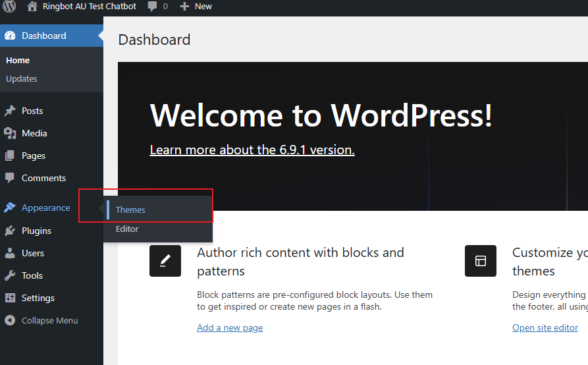Open the Pages menu label
Screen dimensions: 588x365
point(34,155)
